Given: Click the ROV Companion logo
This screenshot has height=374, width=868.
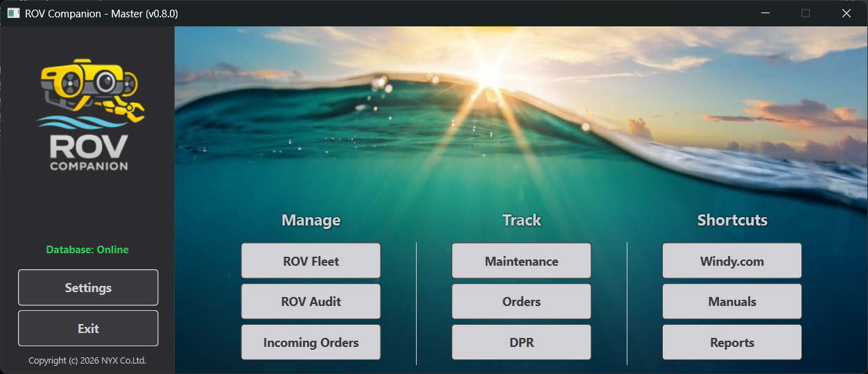Looking at the screenshot, I should (91, 114).
